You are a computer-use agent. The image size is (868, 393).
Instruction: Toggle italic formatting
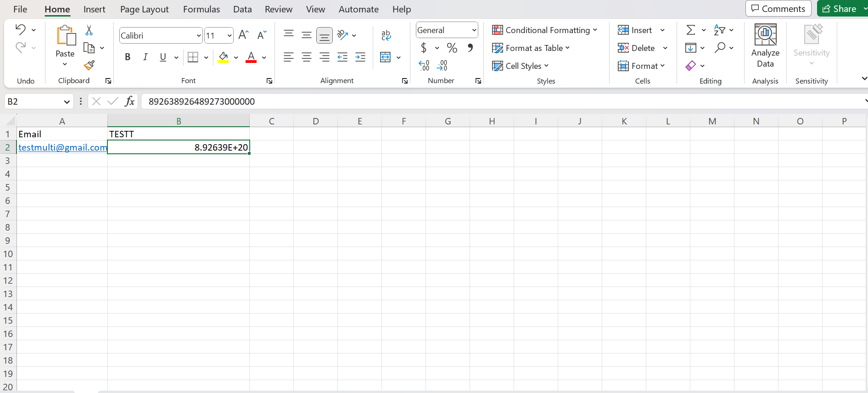(145, 57)
